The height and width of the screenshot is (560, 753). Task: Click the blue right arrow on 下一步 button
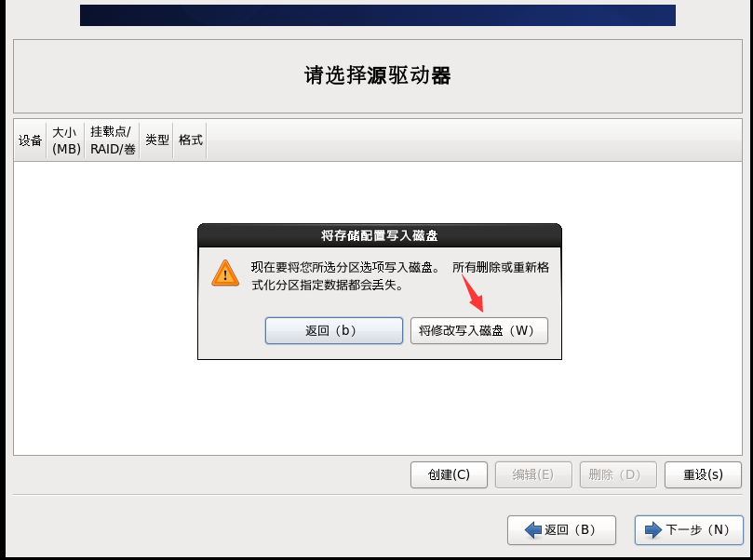653,530
